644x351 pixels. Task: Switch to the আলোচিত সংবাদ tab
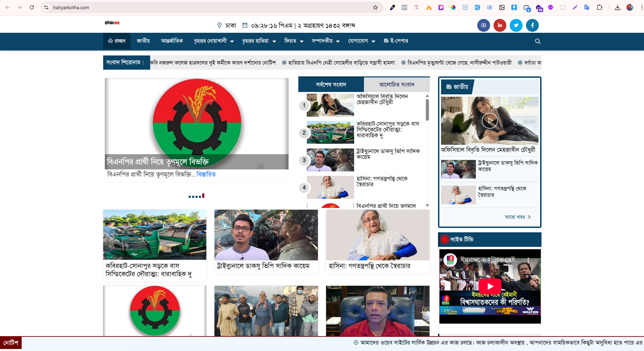[396, 85]
